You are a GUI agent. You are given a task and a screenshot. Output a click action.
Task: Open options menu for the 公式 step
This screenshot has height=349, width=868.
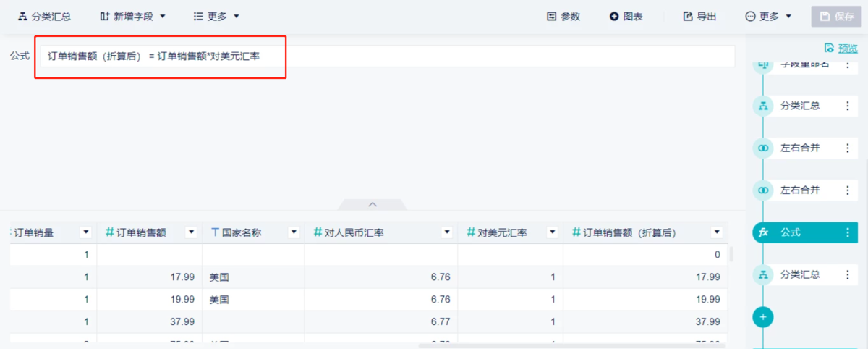848,232
